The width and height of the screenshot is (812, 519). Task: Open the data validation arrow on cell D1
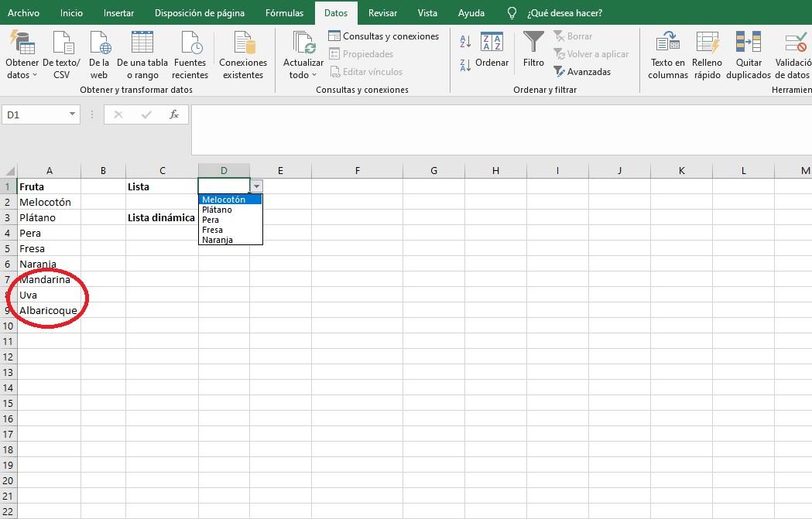[x=255, y=186]
